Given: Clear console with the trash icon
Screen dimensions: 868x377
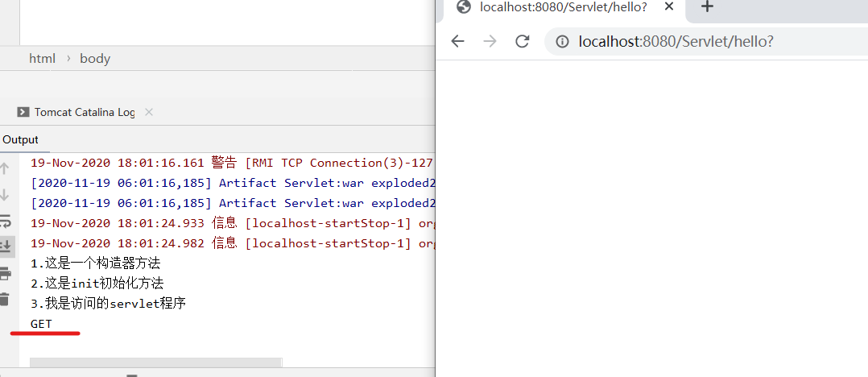Looking at the screenshot, I should coord(5,299).
